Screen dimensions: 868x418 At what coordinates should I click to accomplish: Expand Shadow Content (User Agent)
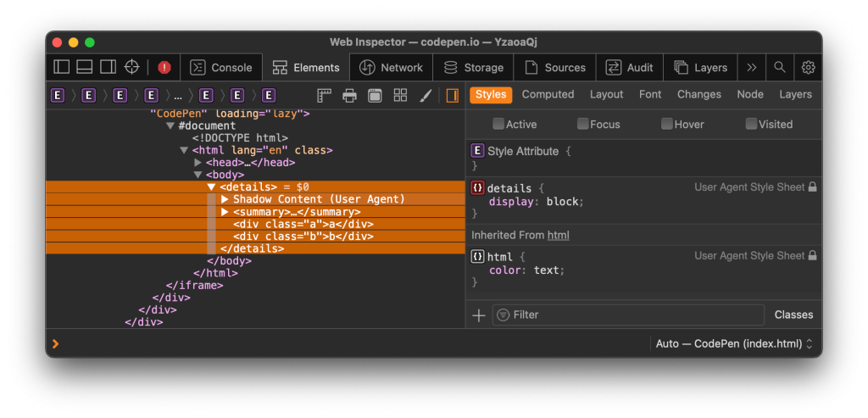225,199
